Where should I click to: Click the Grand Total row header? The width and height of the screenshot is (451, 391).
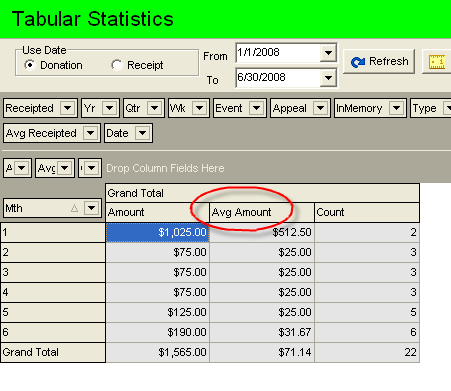(53, 352)
